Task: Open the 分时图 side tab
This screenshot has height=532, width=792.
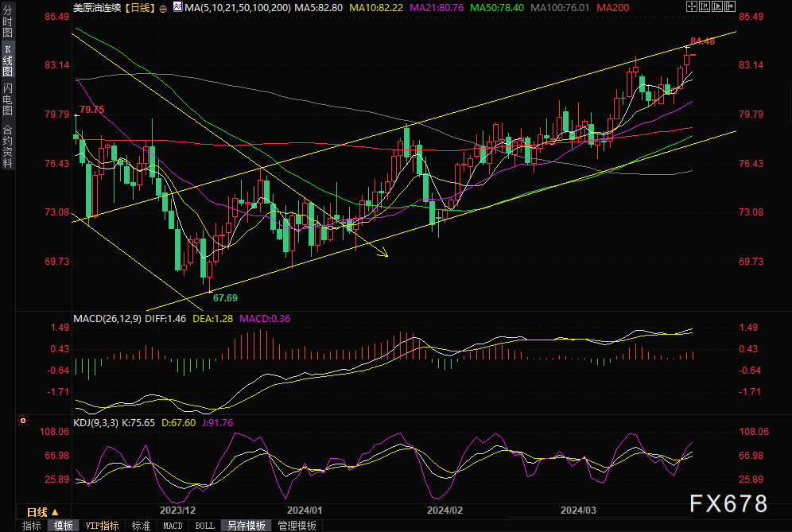Action: click(x=7, y=22)
